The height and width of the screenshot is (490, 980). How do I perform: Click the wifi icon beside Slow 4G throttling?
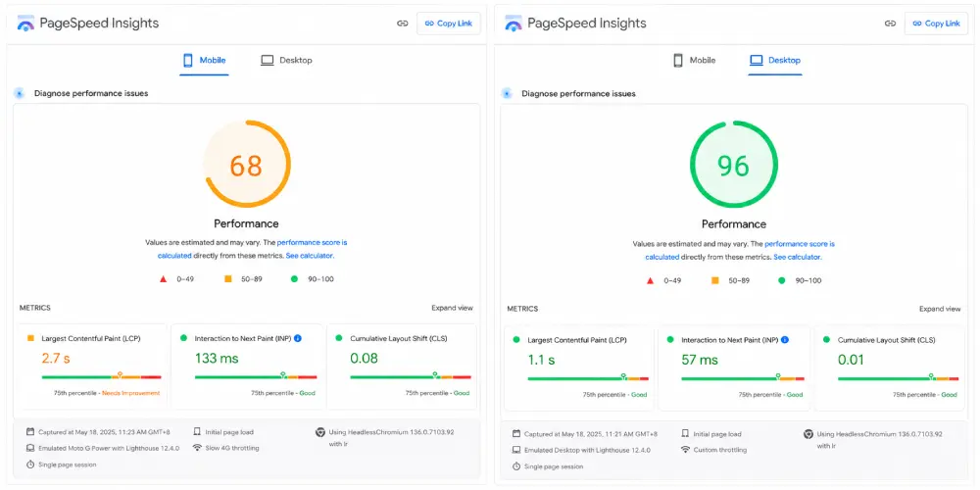(198, 448)
